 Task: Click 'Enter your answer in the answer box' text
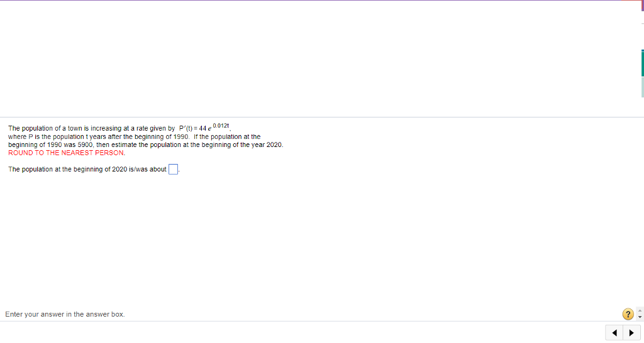pos(65,314)
